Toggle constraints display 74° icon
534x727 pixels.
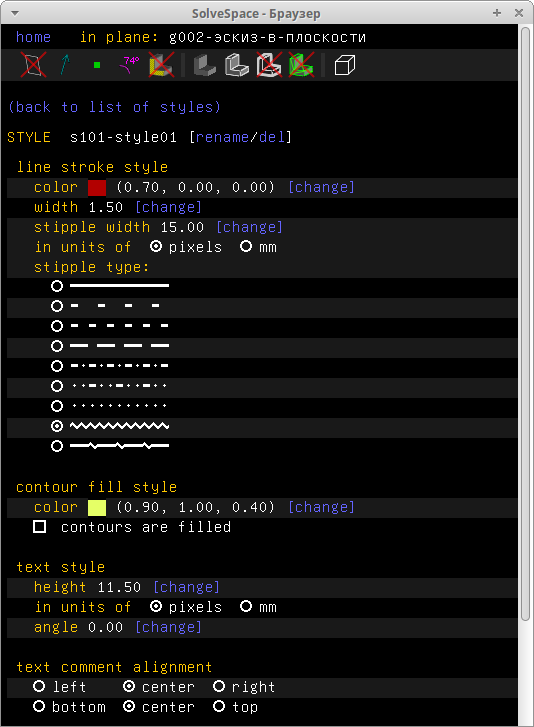[129, 64]
